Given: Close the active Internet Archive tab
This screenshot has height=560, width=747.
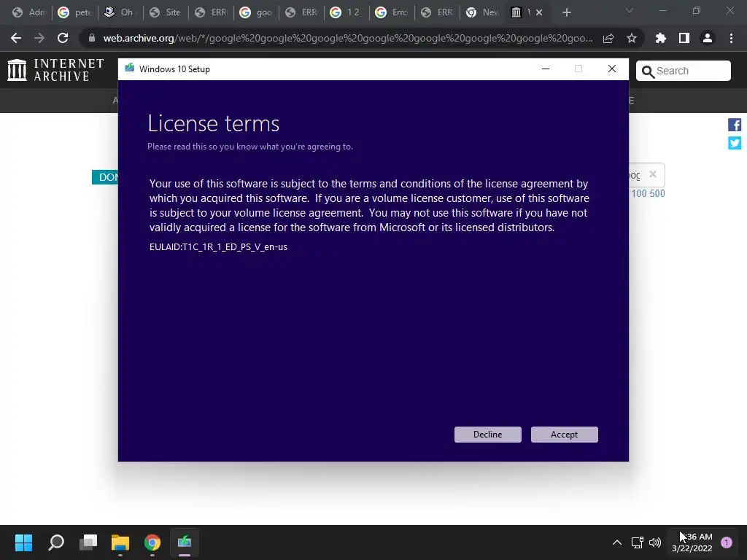Looking at the screenshot, I should [x=539, y=12].
